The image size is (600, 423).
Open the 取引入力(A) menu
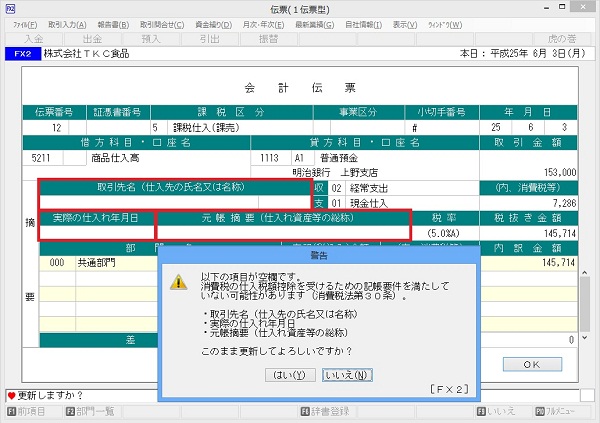(67, 25)
